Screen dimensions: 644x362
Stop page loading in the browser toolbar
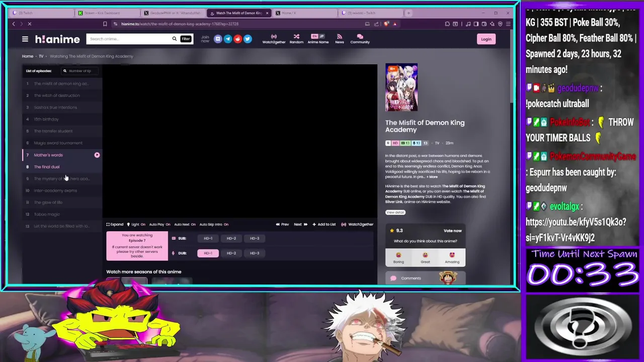point(29,24)
